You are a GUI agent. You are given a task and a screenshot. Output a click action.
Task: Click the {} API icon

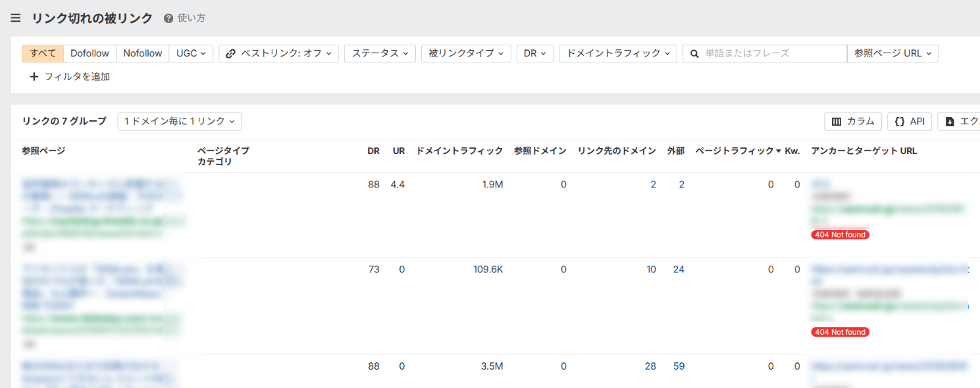tap(899, 121)
